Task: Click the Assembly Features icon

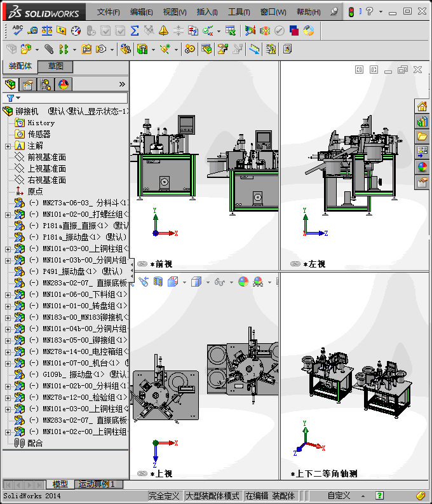Action: 142,49
